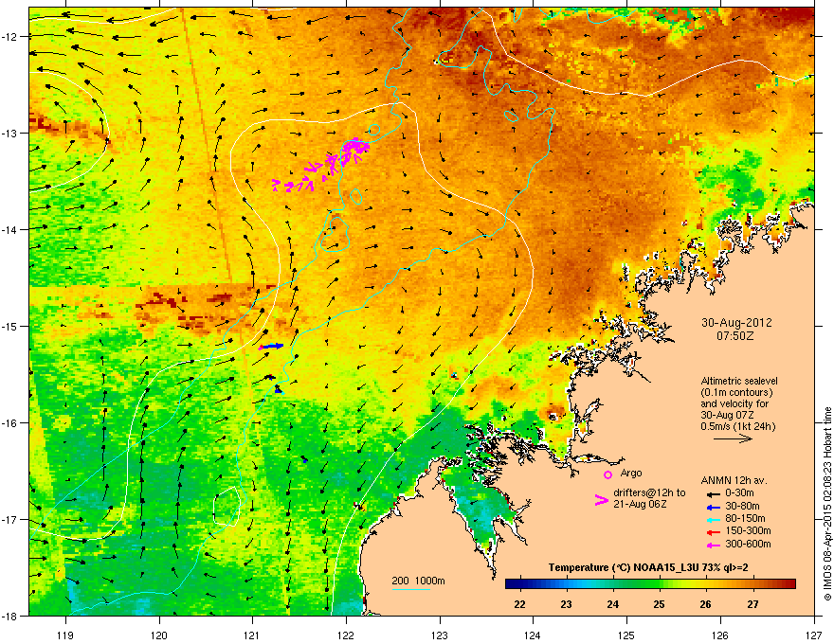Screen dimensions: 834x644
Task: Click the IMOS copyright timestamp text
Action: [827, 504]
